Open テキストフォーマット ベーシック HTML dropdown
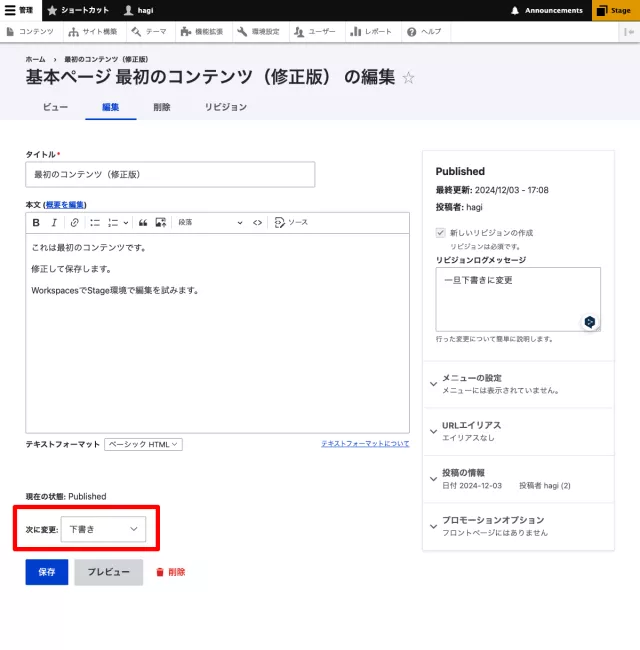 tap(143, 444)
